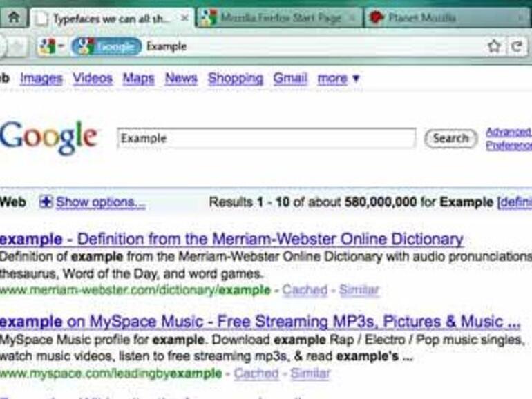Switch to the Typefaces we can all share tab
This screenshot has height=399, width=532.
pos(112,19)
